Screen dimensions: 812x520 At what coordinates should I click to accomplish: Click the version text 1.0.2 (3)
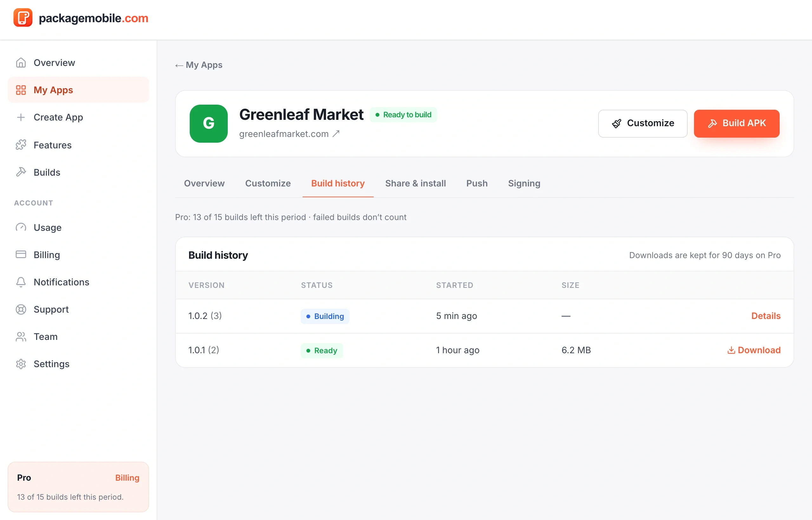205,316
